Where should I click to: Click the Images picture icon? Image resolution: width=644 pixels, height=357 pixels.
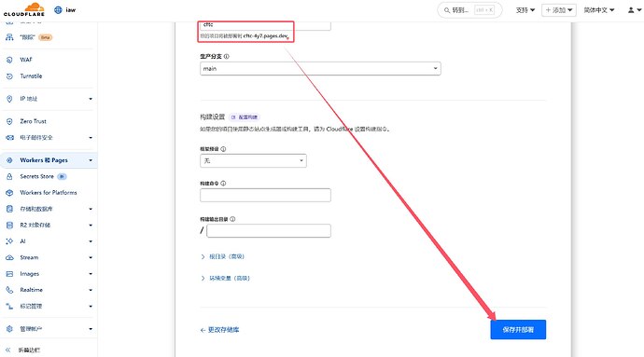pyautogui.click(x=9, y=274)
